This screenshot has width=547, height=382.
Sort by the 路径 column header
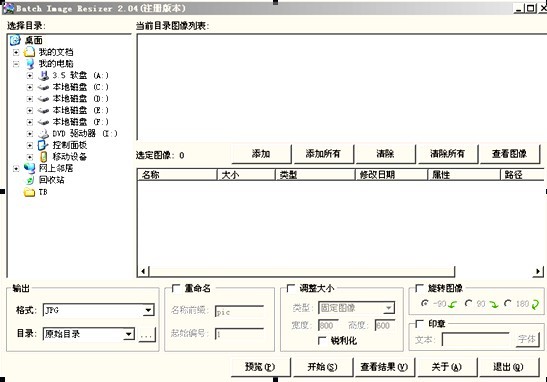point(523,175)
